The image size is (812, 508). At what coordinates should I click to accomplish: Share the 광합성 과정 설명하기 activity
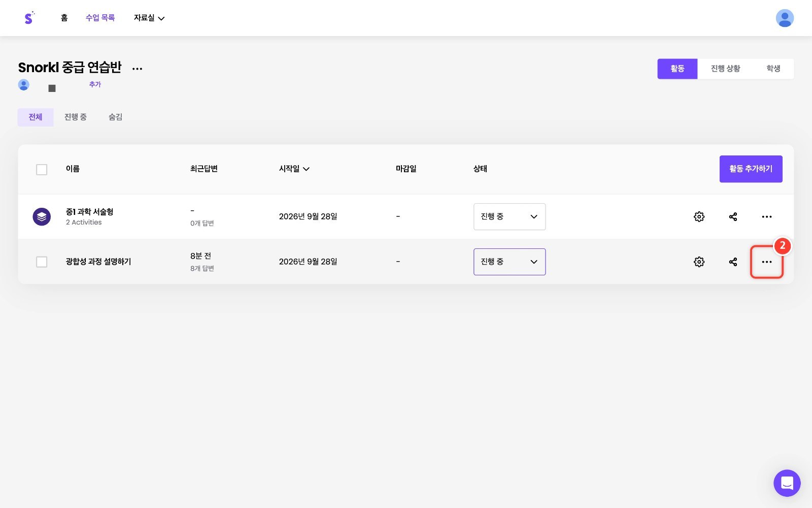click(x=733, y=262)
